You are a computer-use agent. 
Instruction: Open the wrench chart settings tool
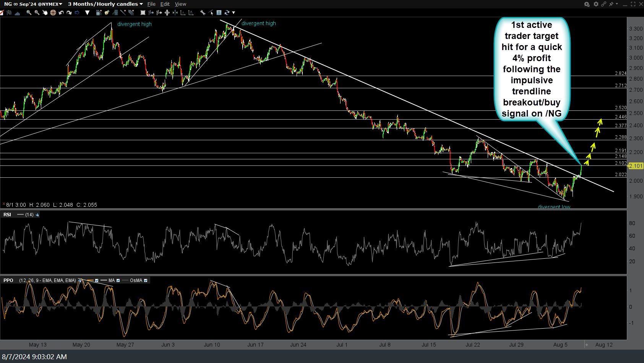point(203,13)
